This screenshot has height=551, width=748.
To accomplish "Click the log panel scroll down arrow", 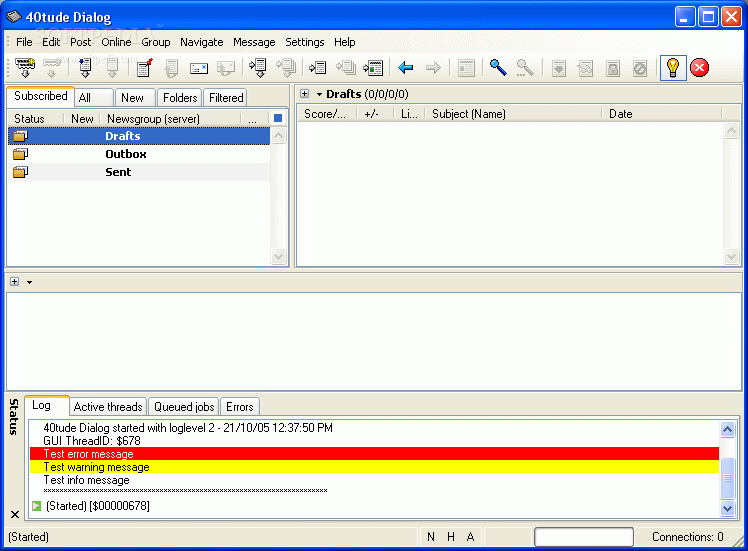I will click(x=727, y=509).
